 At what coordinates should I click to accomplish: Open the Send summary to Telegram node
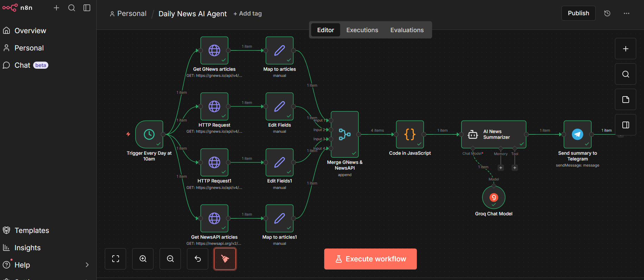(x=577, y=134)
